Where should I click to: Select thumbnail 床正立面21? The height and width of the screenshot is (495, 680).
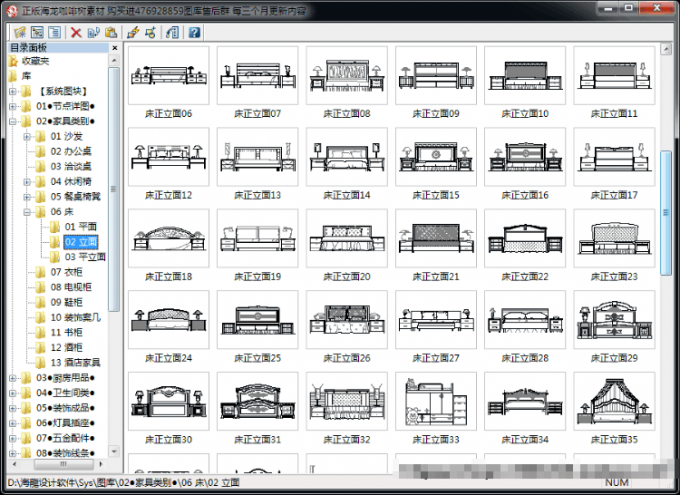click(436, 238)
